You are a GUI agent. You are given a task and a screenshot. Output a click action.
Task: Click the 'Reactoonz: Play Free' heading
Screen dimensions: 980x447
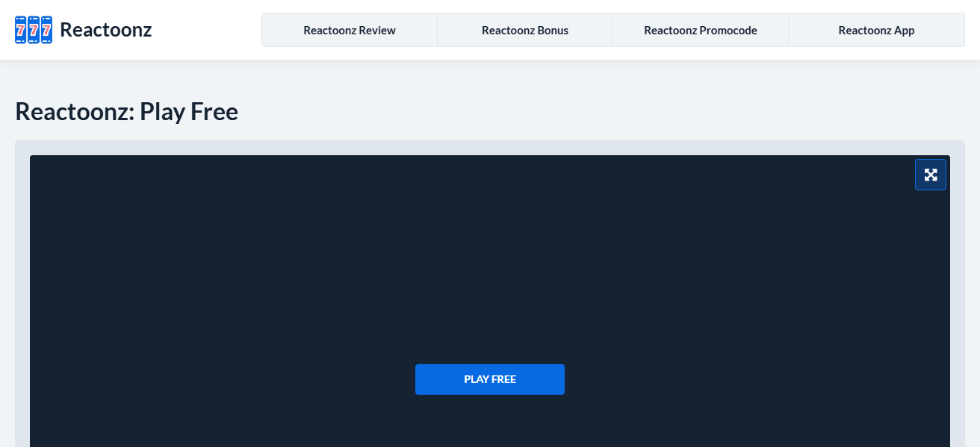[126, 111]
